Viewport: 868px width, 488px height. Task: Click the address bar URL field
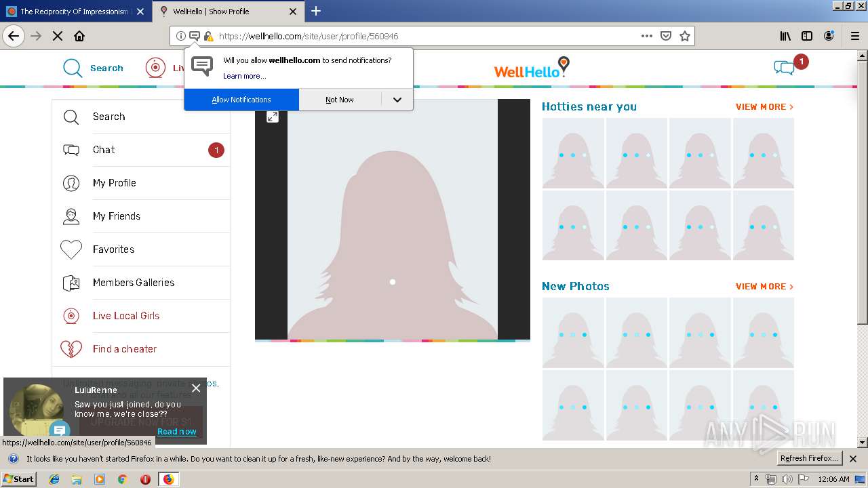tap(427, 36)
